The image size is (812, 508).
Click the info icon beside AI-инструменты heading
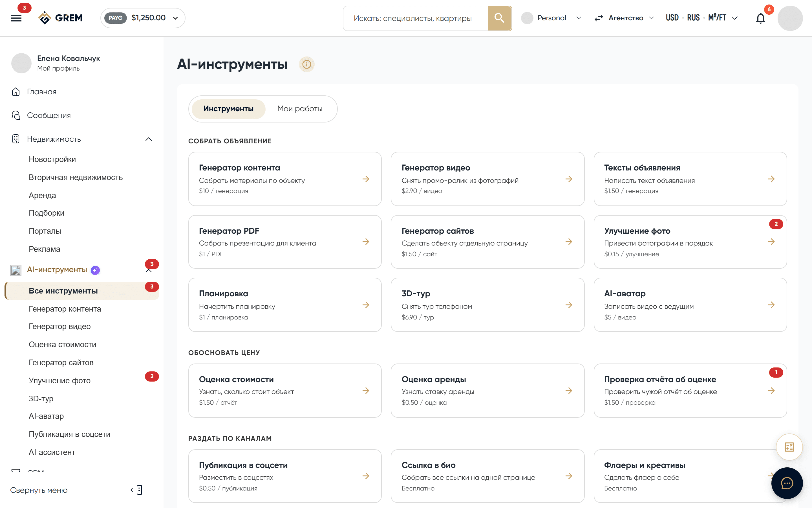[x=306, y=64]
